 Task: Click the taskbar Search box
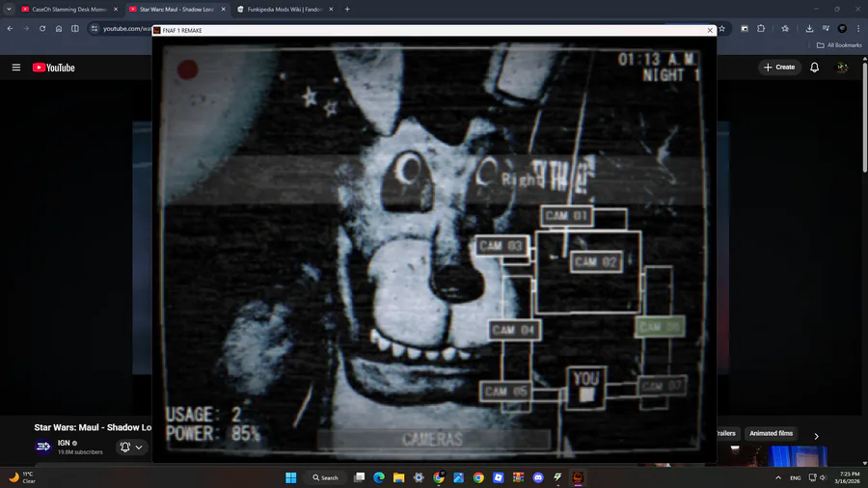click(326, 477)
